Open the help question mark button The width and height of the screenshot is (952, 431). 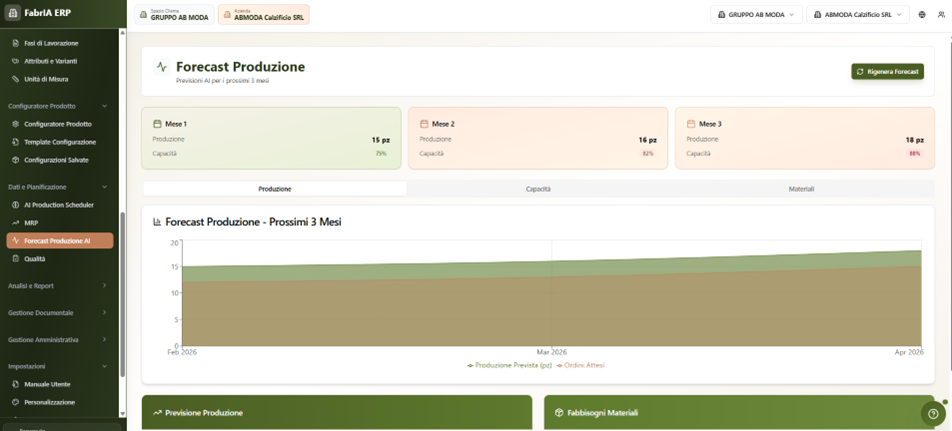coord(933,413)
